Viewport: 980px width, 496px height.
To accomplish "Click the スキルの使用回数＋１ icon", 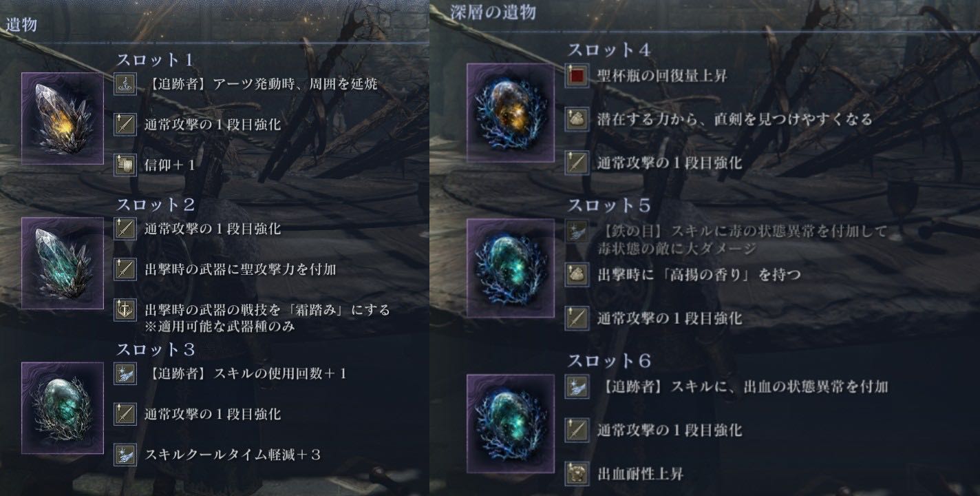I will pos(125,373).
